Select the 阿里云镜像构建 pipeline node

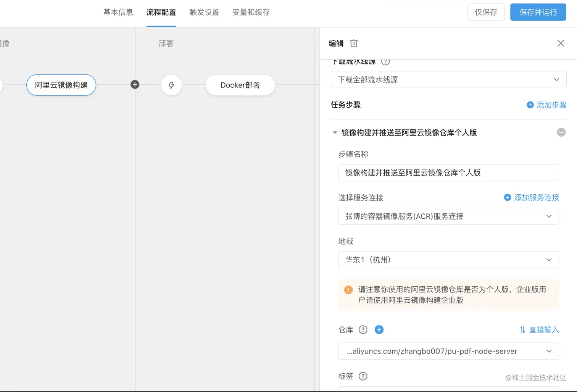61,85
